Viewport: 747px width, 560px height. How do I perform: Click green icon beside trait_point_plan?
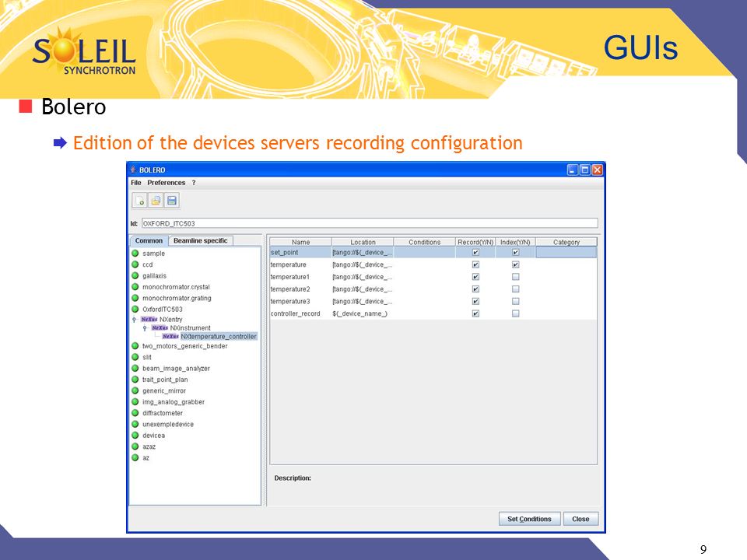[x=135, y=380]
